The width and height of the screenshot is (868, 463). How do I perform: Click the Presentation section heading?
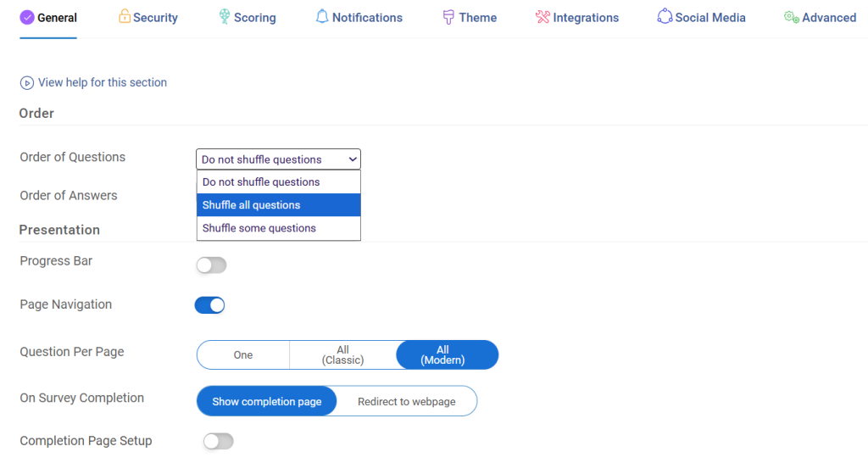click(x=59, y=230)
